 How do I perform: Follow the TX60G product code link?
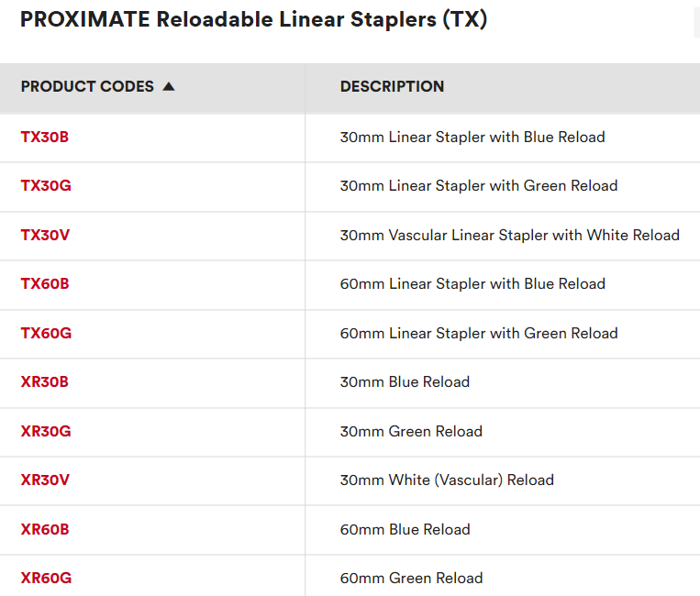46,333
